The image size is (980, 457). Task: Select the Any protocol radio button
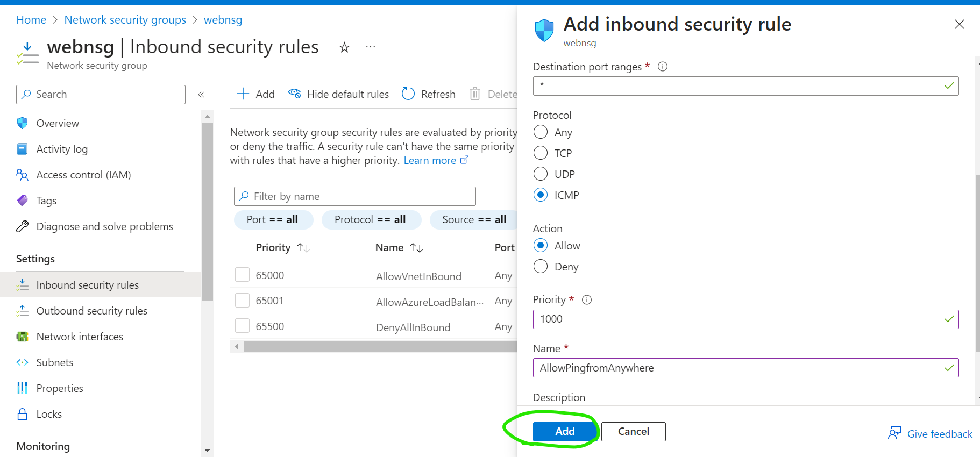[541, 132]
